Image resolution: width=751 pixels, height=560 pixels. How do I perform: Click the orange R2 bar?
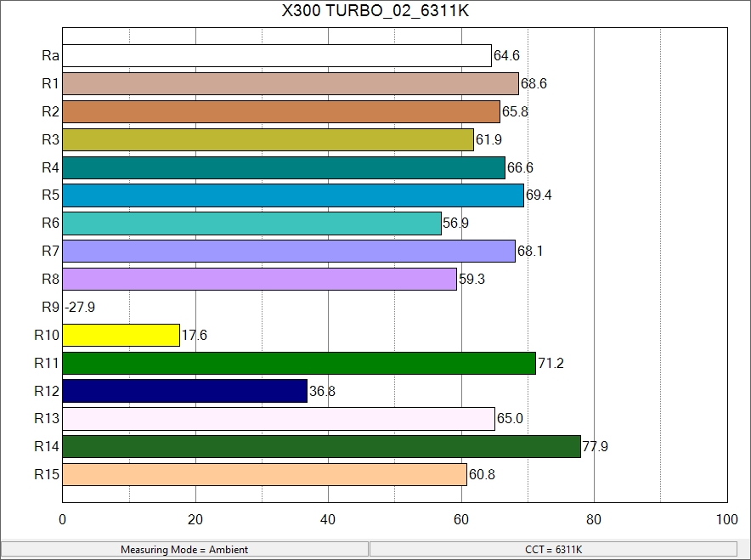281,112
